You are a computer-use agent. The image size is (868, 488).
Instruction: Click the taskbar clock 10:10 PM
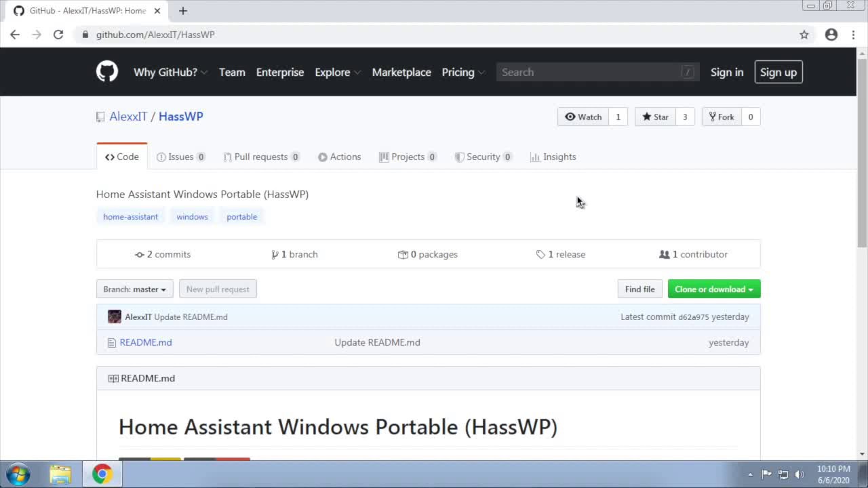[x=833, y=469]
